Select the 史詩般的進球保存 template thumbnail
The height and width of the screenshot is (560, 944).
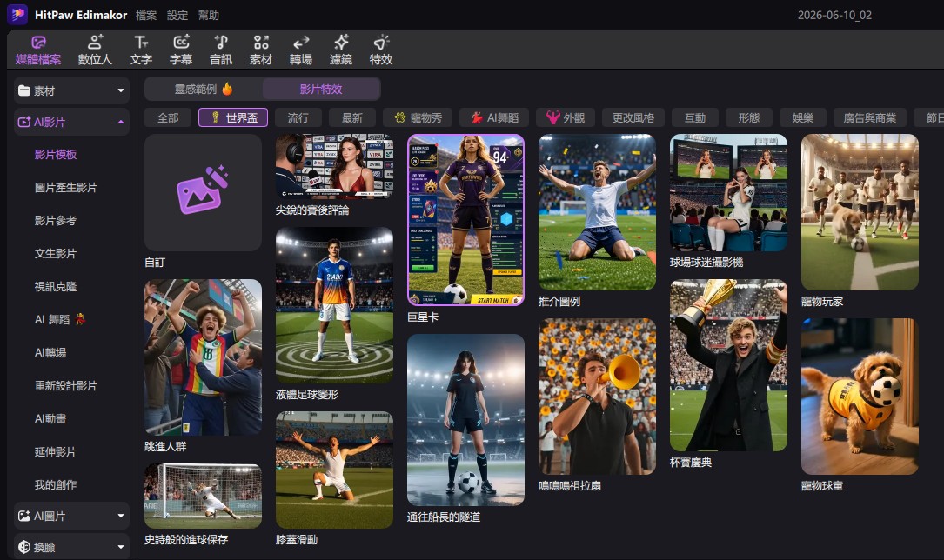click(203, 497)
